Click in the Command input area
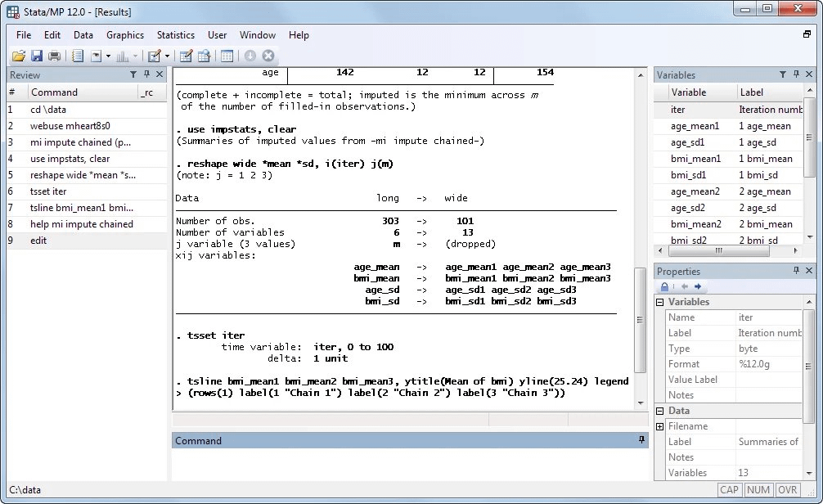The height and width of the screenshot is (504, 823). (410, 464)
